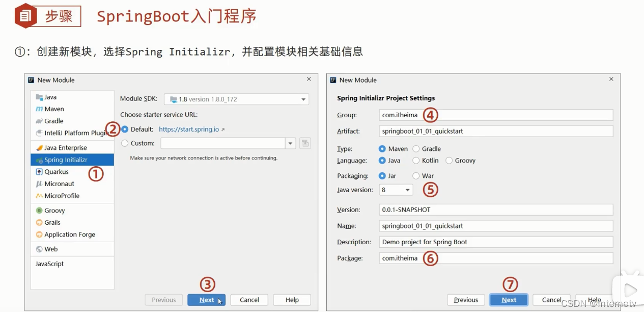Click the Version field 0.0.1-SNAPSHOT
644x312 pixels.
(496, 210)
